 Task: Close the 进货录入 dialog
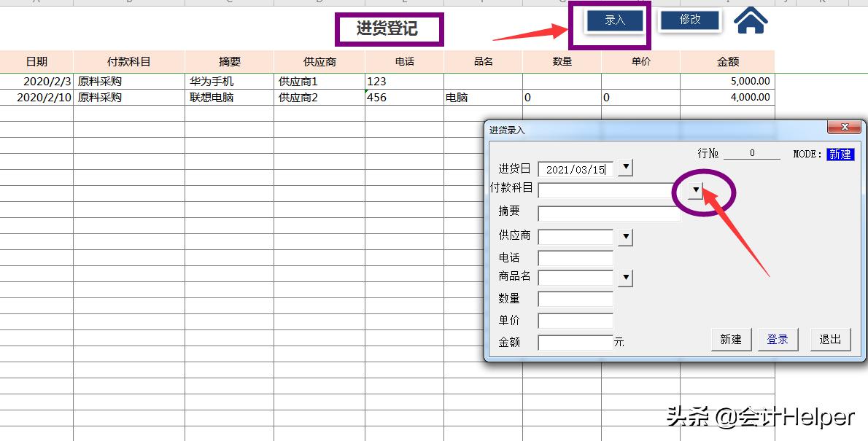pyautogui.click(x=845, y=127)
